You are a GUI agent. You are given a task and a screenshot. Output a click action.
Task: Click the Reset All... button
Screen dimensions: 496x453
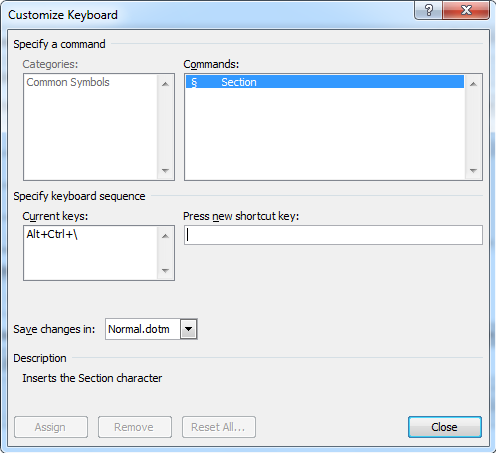coord(219,427)
